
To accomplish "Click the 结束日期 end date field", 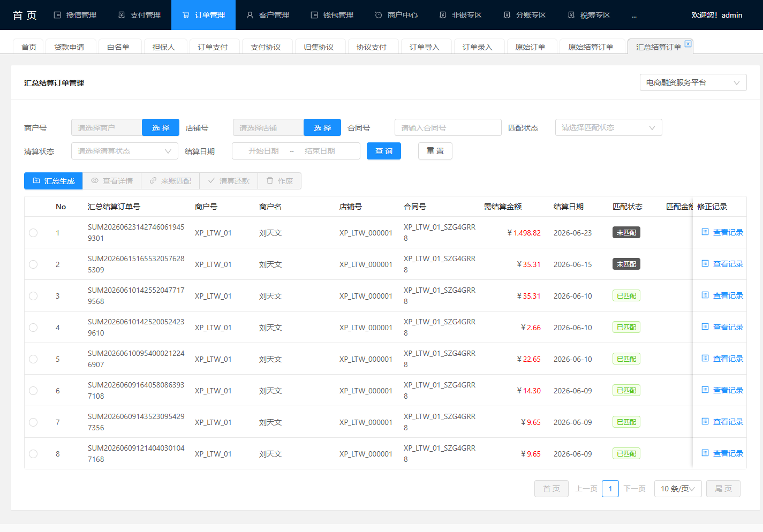I will click(x=320, y=151).
